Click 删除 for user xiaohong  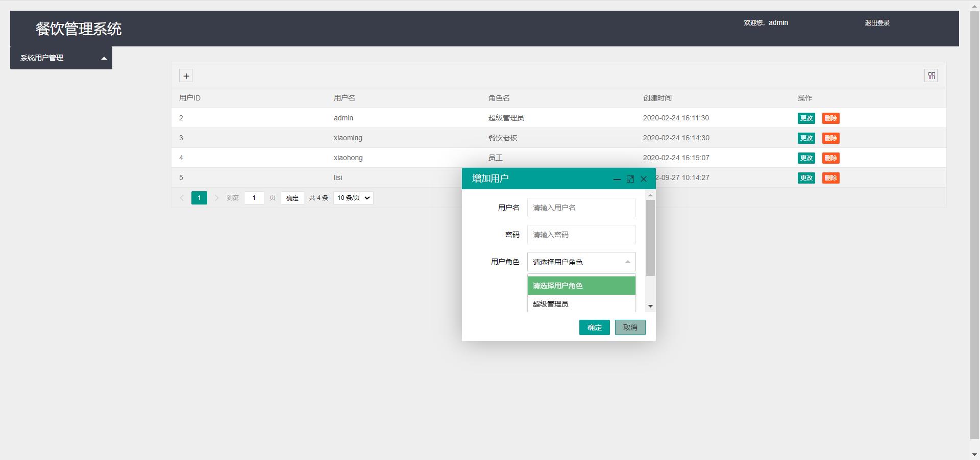(831, 158)
